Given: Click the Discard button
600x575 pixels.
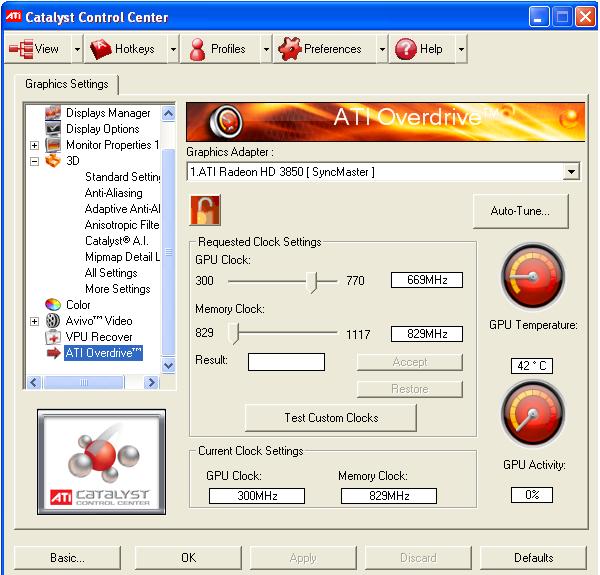Looking at the screenshot, I should pyautogui.click(x=418, y=558).
